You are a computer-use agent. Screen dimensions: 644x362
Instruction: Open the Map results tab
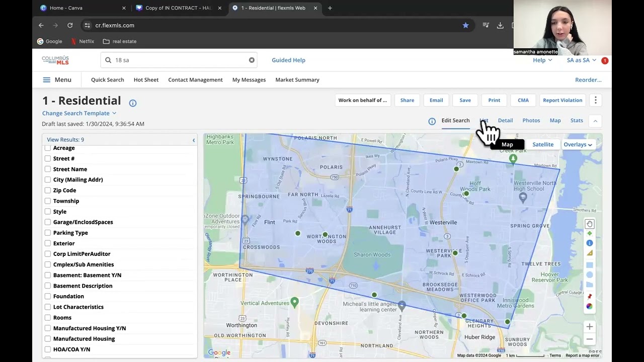[555, 121]
